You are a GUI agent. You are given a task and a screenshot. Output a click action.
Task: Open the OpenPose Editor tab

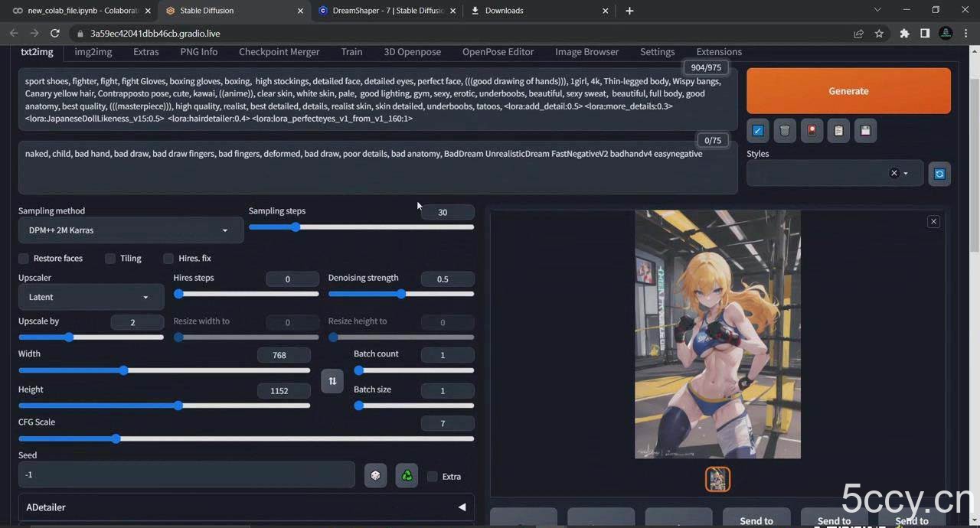(x=498, y=52)
